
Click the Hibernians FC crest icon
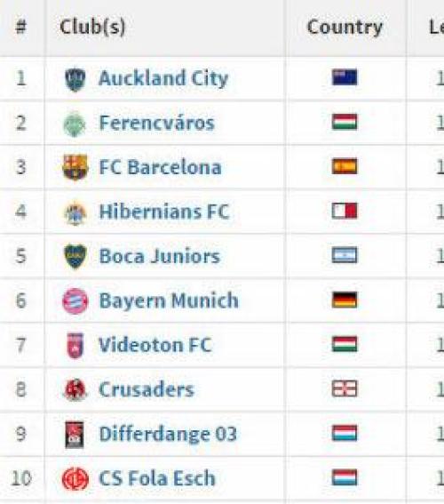[x=75, y=212]
